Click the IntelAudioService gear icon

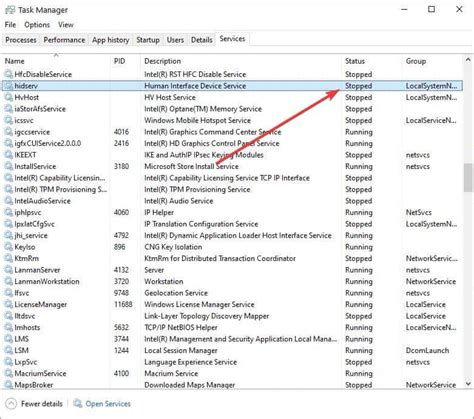tap(8, 201)
